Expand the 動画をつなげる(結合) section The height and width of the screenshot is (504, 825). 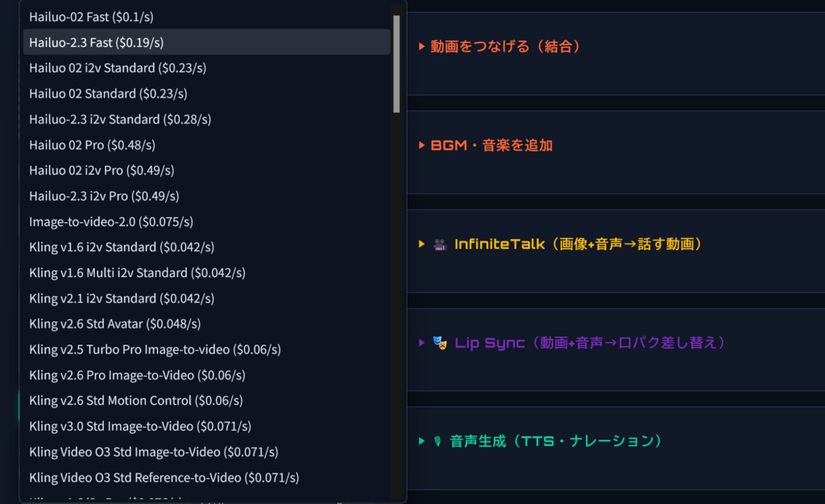point(505,47)
